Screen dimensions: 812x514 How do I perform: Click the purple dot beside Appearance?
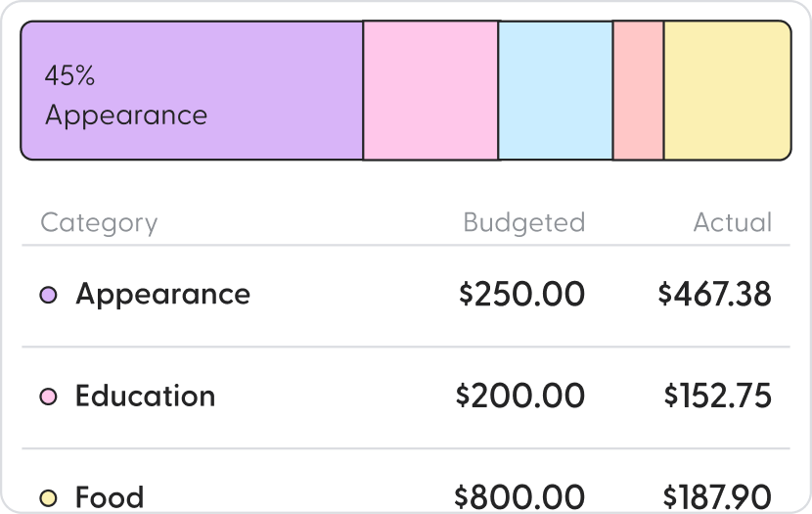point(48,295)
